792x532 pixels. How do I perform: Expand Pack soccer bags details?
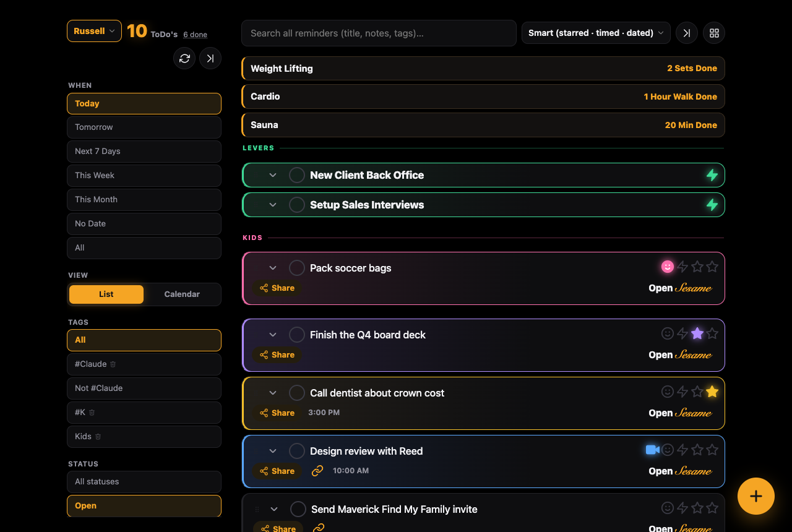pyautogui.click(x=273, y=268)
